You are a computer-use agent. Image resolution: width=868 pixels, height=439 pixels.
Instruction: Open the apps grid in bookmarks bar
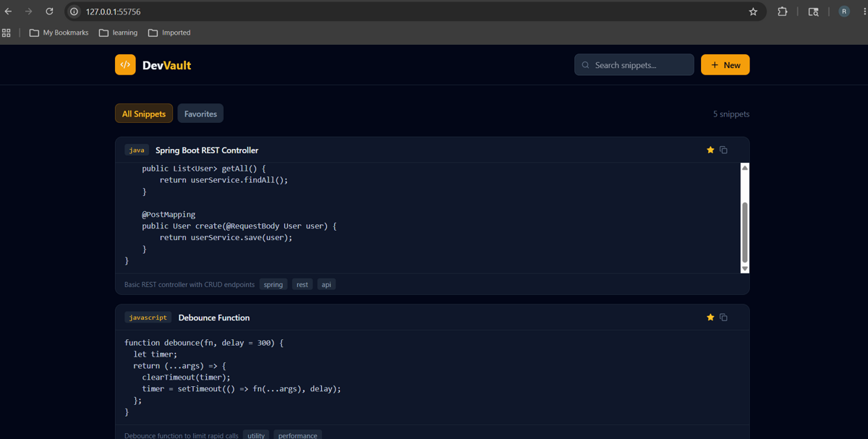(x=7, y=33)
